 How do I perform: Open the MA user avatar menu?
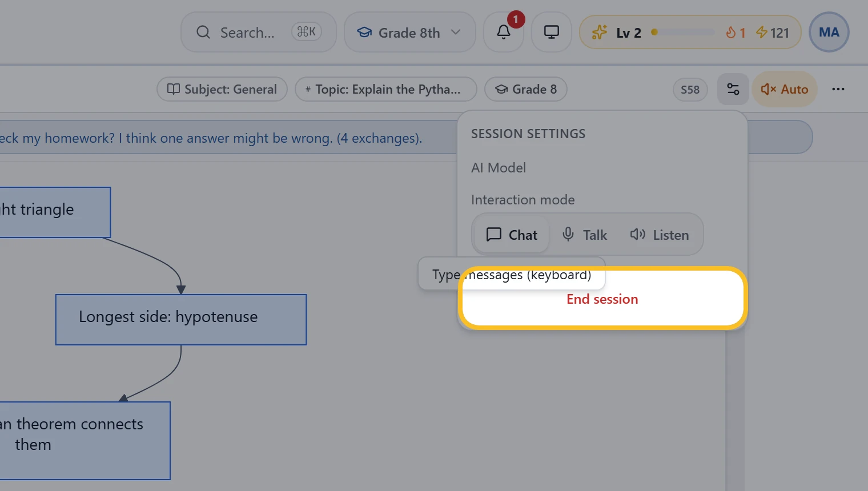[x=829, y=32]
